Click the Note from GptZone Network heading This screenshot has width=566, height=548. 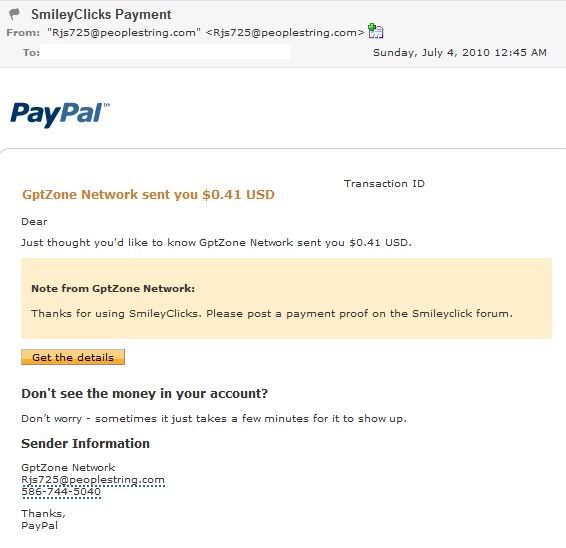click(x=113, y=288)
